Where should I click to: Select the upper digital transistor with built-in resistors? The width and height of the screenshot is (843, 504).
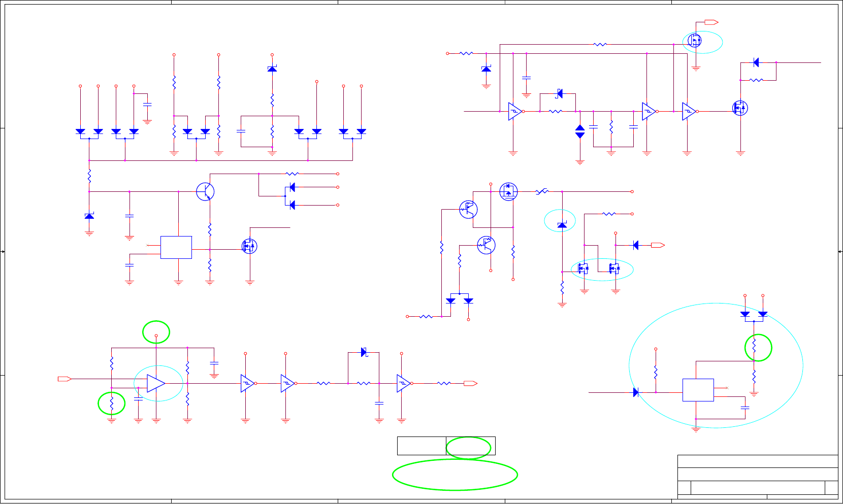[x=468, y=209]
